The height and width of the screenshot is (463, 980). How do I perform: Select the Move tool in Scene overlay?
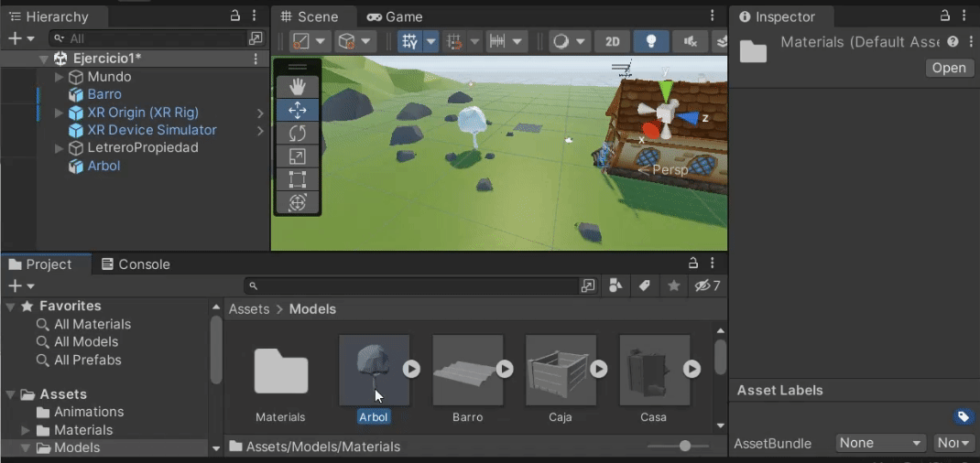(x=298, y=111)
